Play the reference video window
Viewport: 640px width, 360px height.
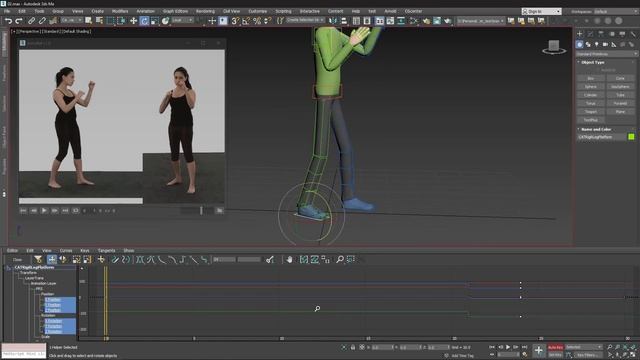[x=44, y=211]
